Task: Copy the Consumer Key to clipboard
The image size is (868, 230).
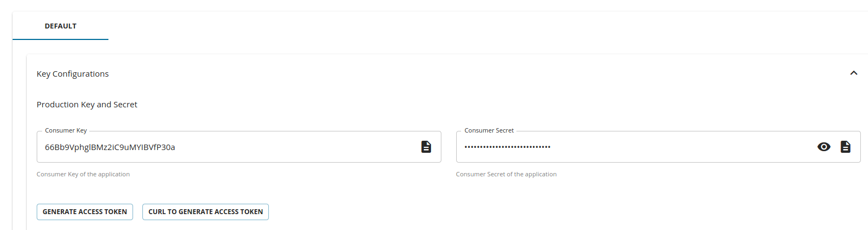Action: pyautogui.click(x=426, y=147)
